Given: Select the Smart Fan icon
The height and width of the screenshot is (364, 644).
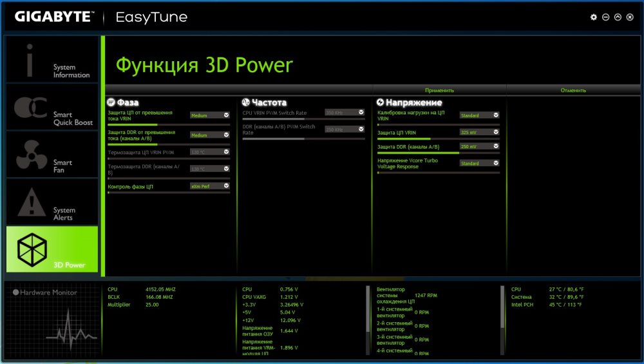Looking at the screenshot, I should click(x=30, y=155).
